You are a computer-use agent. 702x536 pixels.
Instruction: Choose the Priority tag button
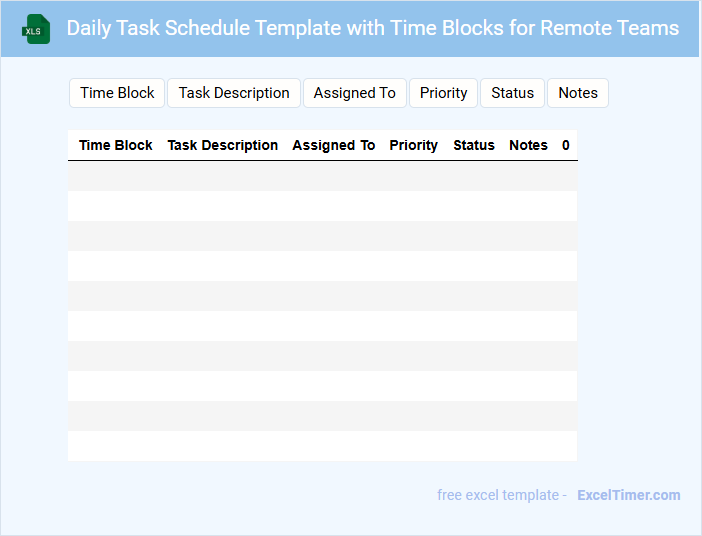(443, 93)
